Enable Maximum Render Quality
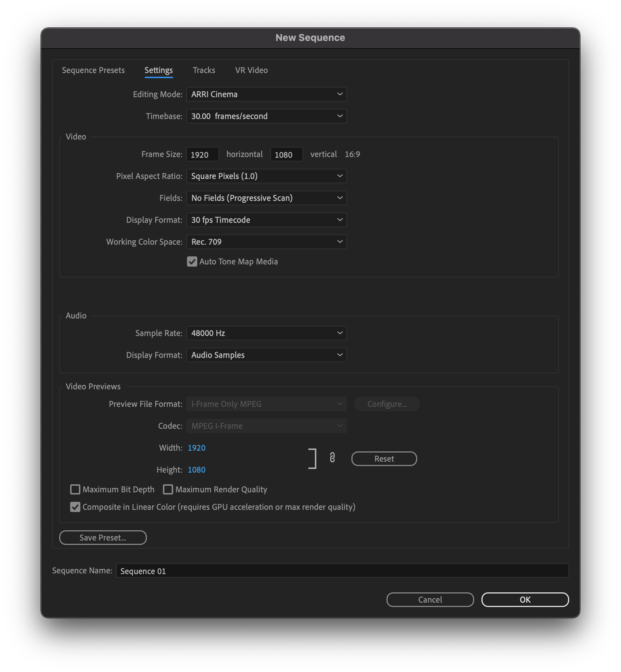621x672 pixels. click(168, 489)
